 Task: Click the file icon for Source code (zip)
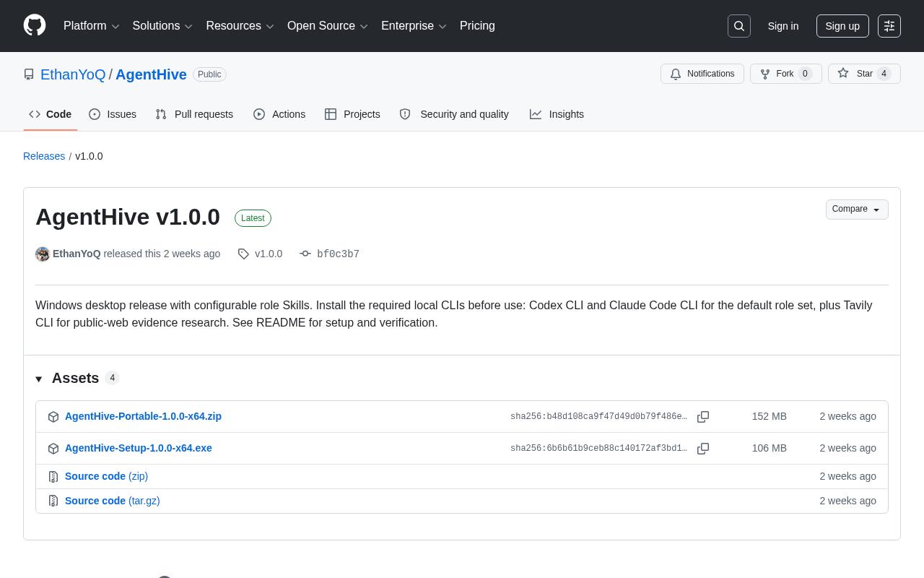click(53, 477)
